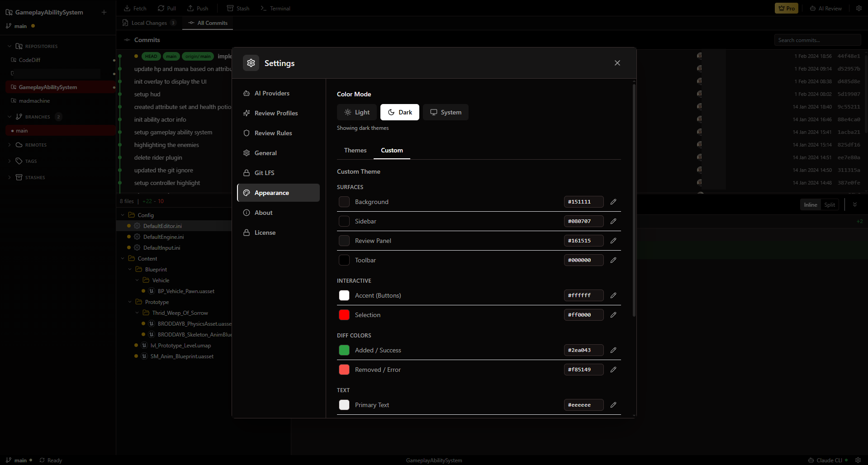Image resolution: width=868 pixels, height=465 pixels.
Task: Click main branch in the status bar
Action: coord(19,460)
